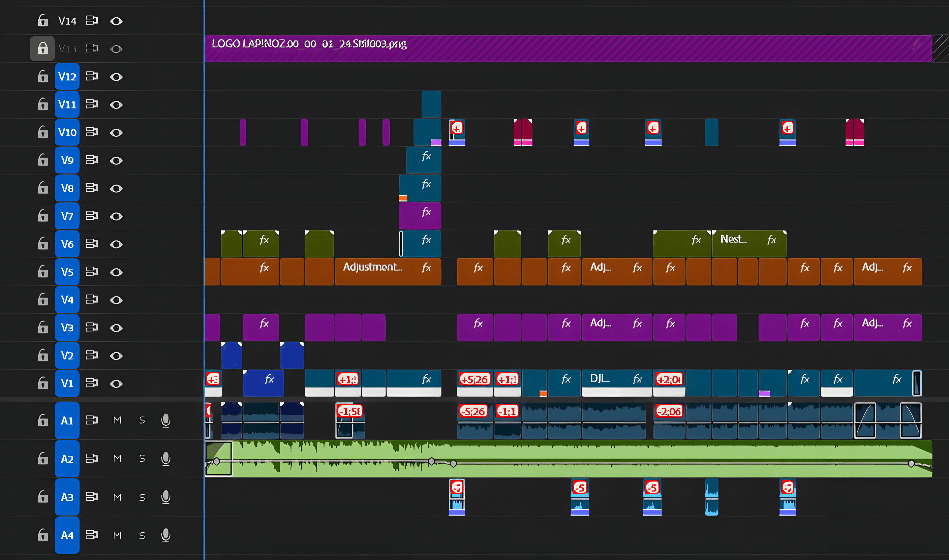This screenshot has height=560, width=949.
Task: Solo audio track A1
Action: click(x=142, y=420)
